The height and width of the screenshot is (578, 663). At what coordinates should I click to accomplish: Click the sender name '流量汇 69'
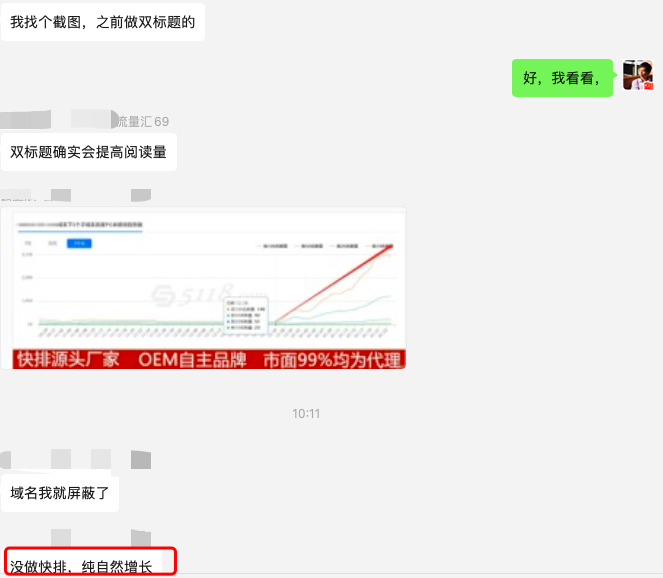143,121
